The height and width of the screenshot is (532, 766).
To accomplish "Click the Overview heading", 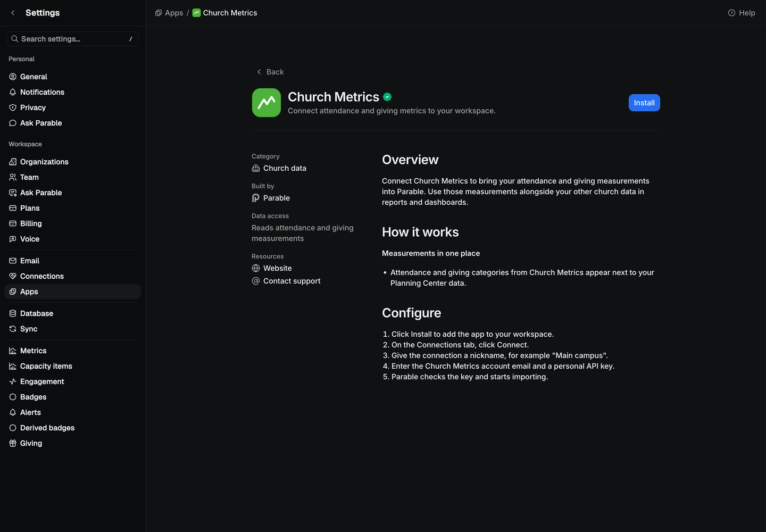I will (x=410, y=160).
